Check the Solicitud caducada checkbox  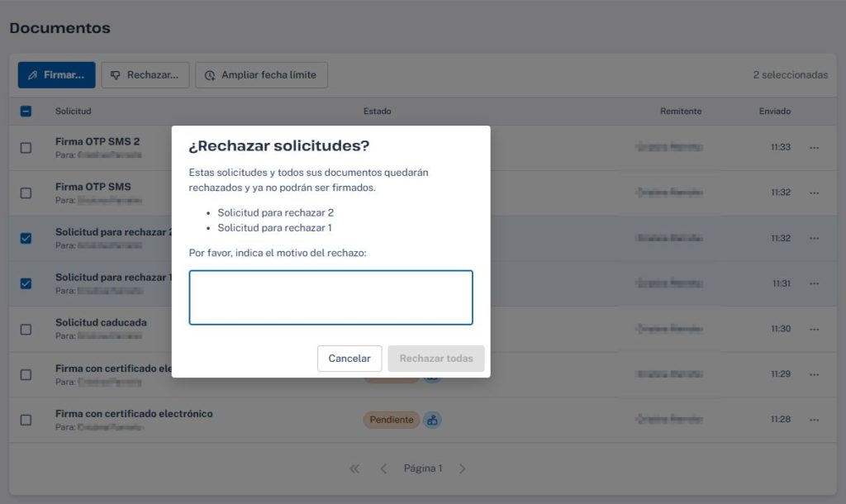pos(26,329)
